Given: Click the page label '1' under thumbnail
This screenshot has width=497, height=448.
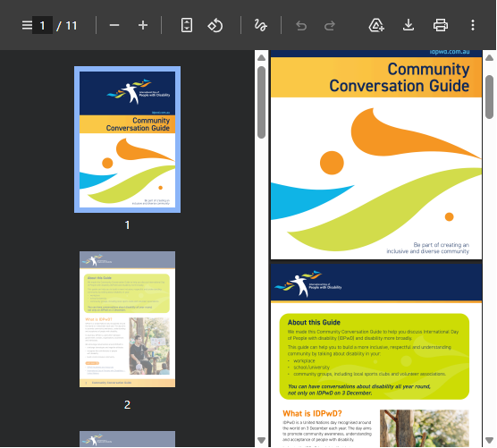Looking at the screenshot, I should click(x=128, y=225).
